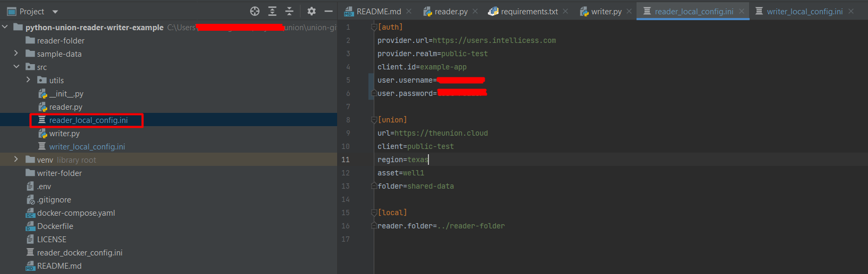
Task: Fold the [union] section in gutter
Action: click(x=374, y=120)
